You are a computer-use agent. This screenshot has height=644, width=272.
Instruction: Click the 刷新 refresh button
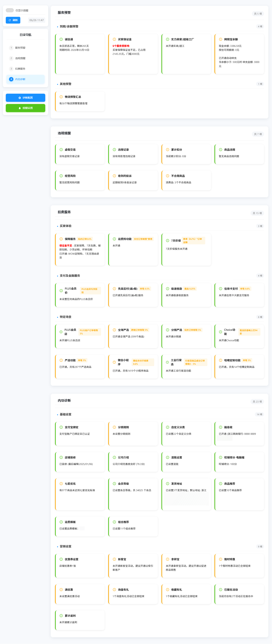tap(13, 20)
